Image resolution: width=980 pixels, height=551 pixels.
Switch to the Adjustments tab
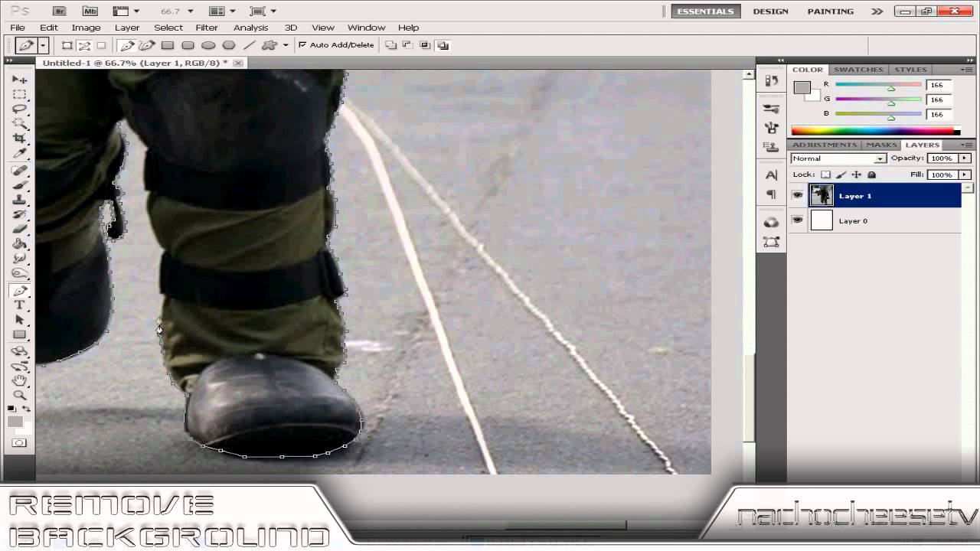point(825,145)
